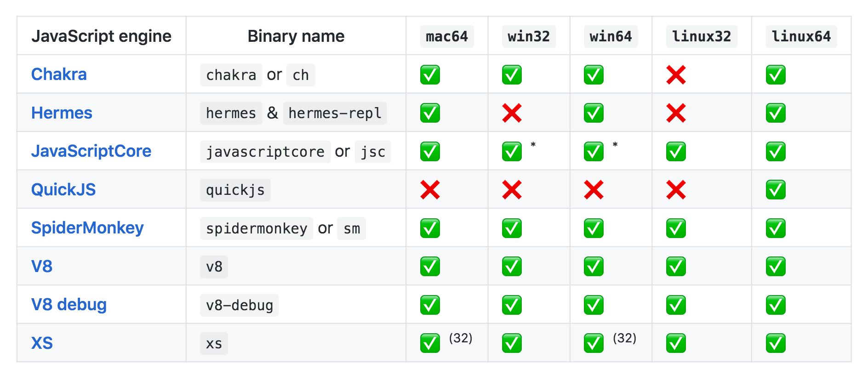Open the V8 debug link
Screen dimensions: 868x375
click(x=69, y=305)
